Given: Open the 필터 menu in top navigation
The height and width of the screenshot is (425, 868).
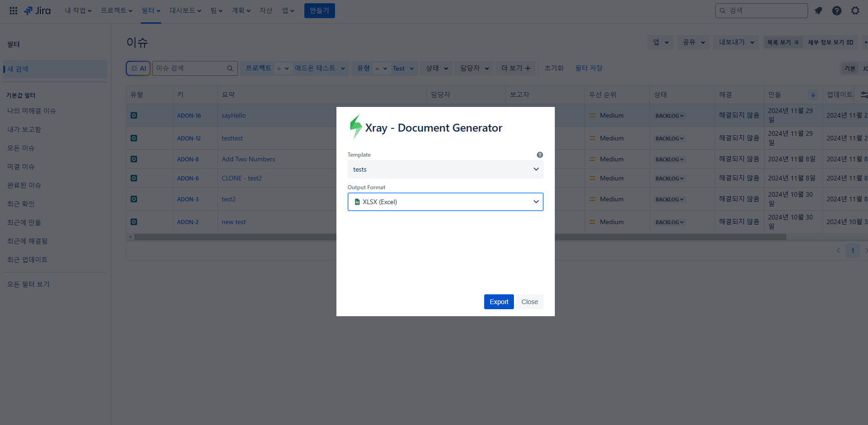Looking at the screenshot, I should 151,10.
